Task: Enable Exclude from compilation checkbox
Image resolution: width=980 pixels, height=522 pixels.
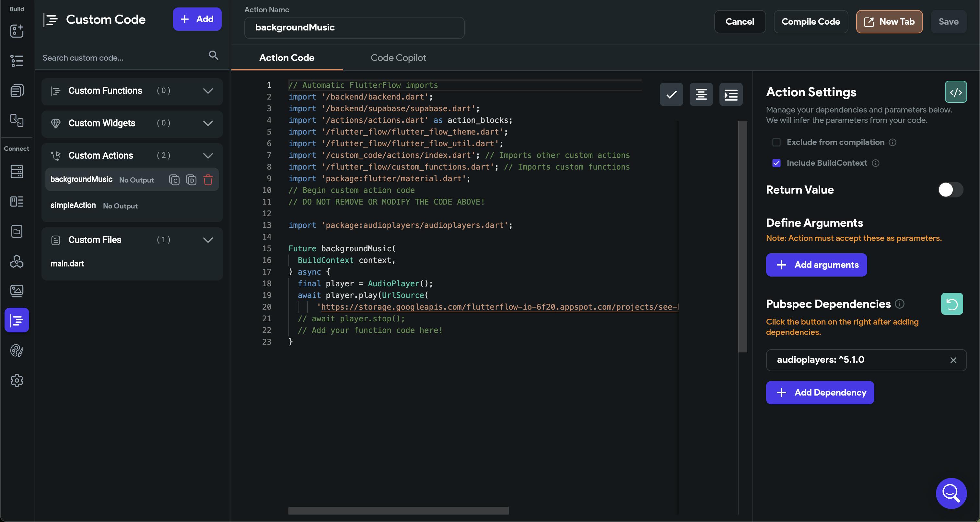Action: [x=776, y=142]
